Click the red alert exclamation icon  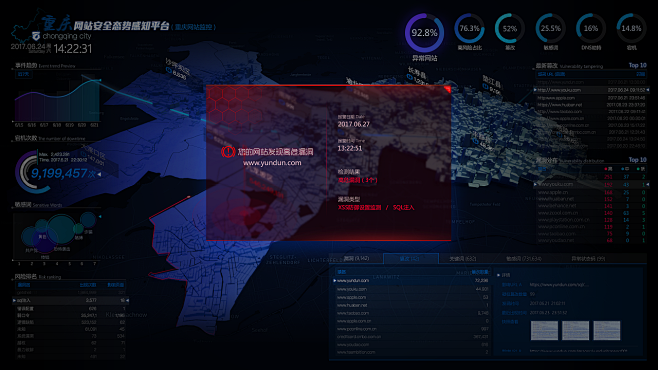pos(228,152)
